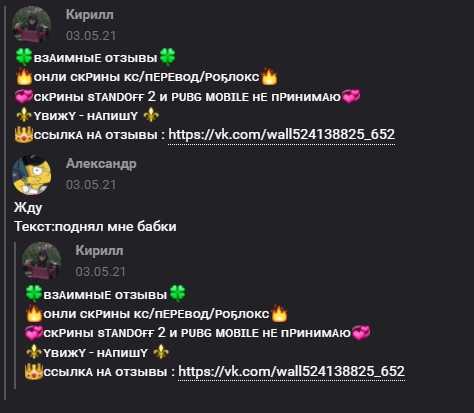Screen dimensions: 474x413
Task: Click the crown emoji in the first message
Action: [x=24, y=135]
